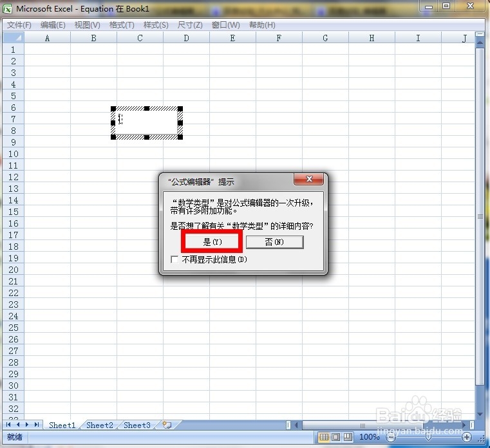Click the 否(N) button in dialog

click(x=274, y=242)
